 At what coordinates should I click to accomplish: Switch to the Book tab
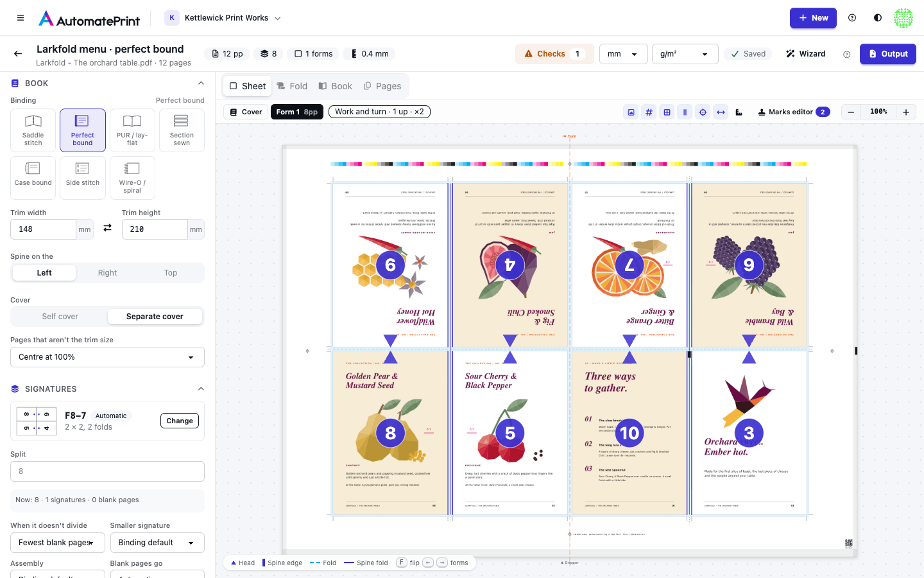click(x=336, y=86)
